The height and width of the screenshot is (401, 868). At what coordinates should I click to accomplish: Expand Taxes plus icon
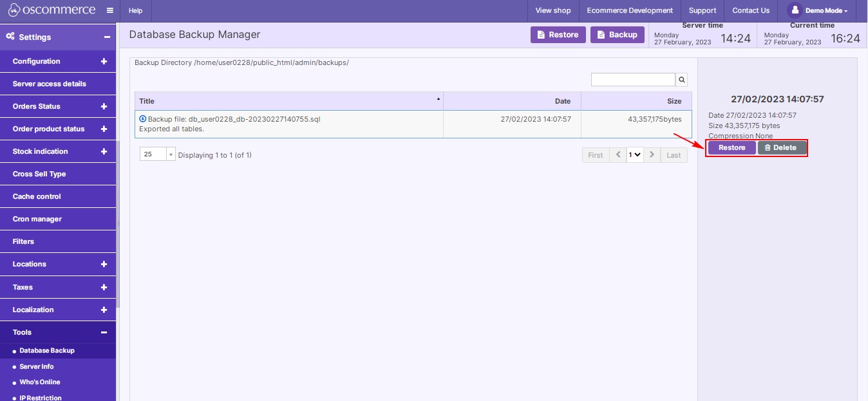(104, 287)
